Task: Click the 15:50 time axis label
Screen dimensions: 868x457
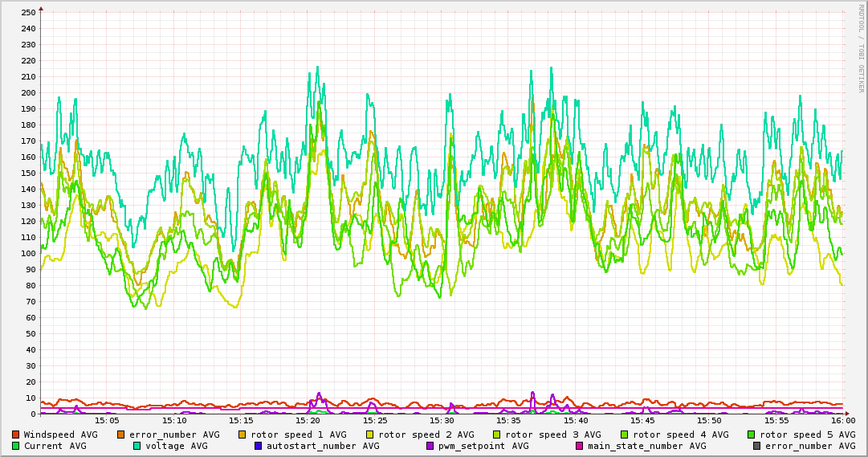Action: [x=710, y=421]
